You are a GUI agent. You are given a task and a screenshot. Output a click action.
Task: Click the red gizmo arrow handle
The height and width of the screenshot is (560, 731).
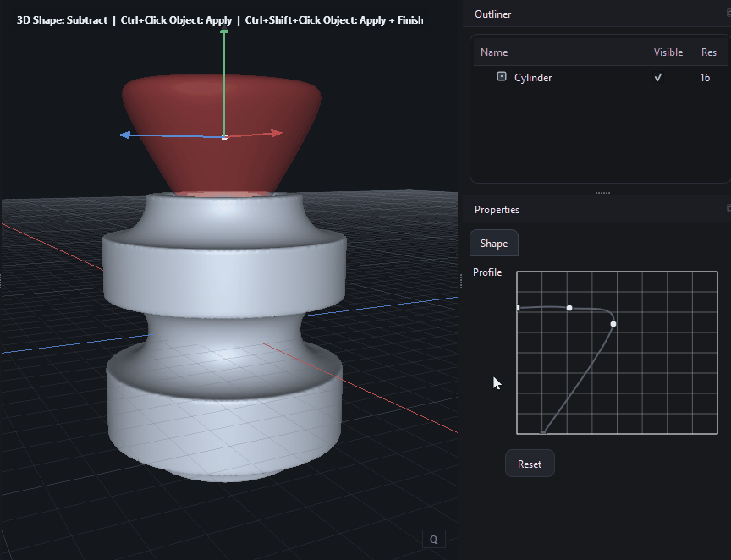pos(277,133)
